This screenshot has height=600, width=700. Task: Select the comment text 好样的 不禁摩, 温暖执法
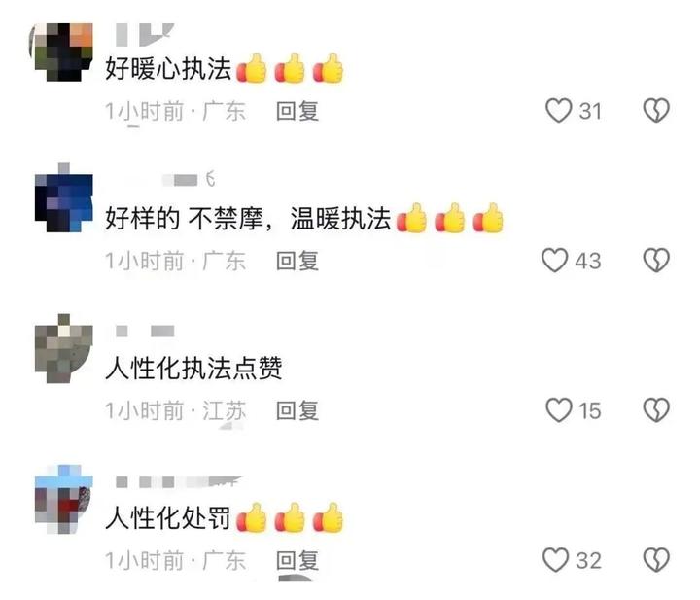click(248, 219)
